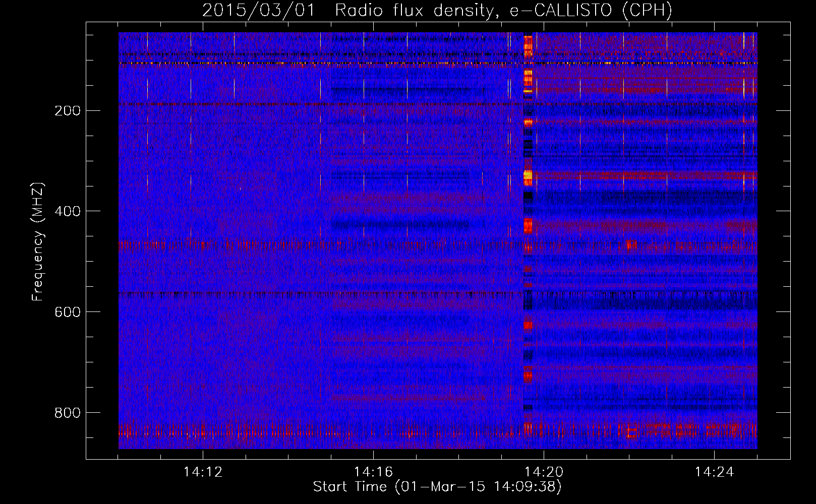
Task: Click the 400 frequency tick label
Action: coord(67,211)
